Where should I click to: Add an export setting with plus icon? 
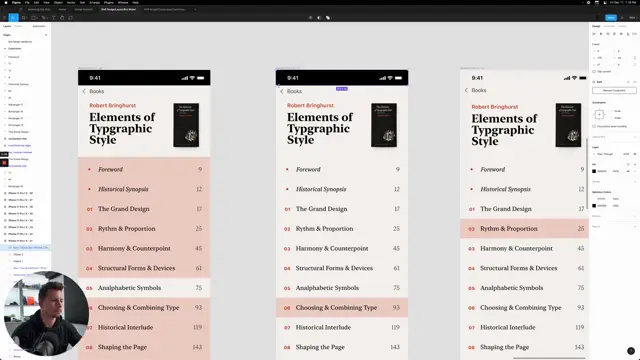pyautogui.click(x=635, y=227)
